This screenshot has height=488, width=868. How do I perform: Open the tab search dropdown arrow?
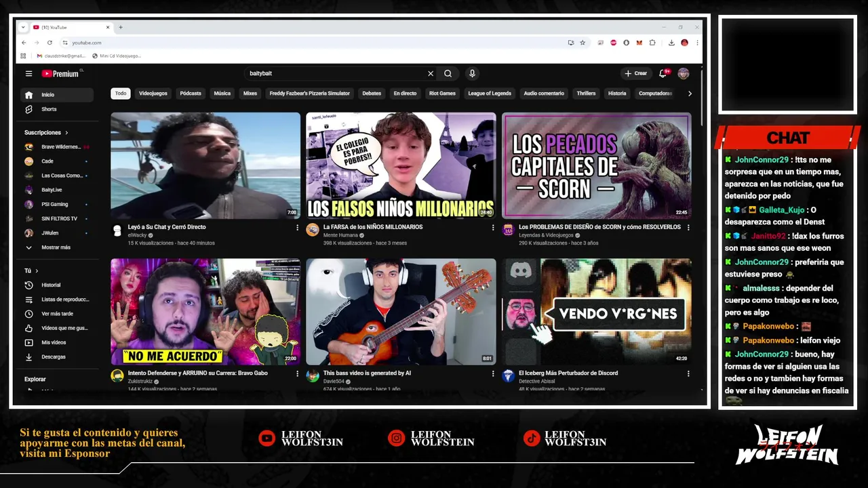click(x=23, y=27)
